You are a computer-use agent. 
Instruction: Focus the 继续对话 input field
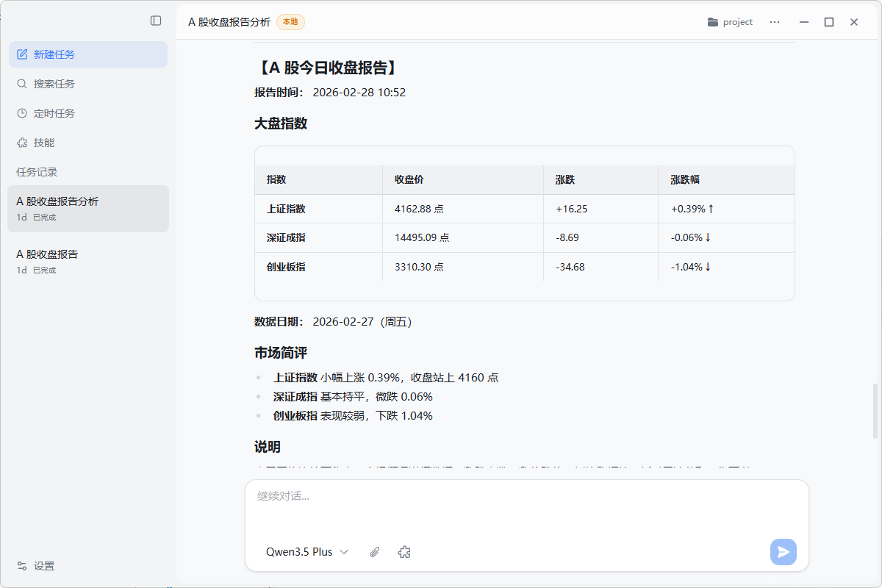526,507
